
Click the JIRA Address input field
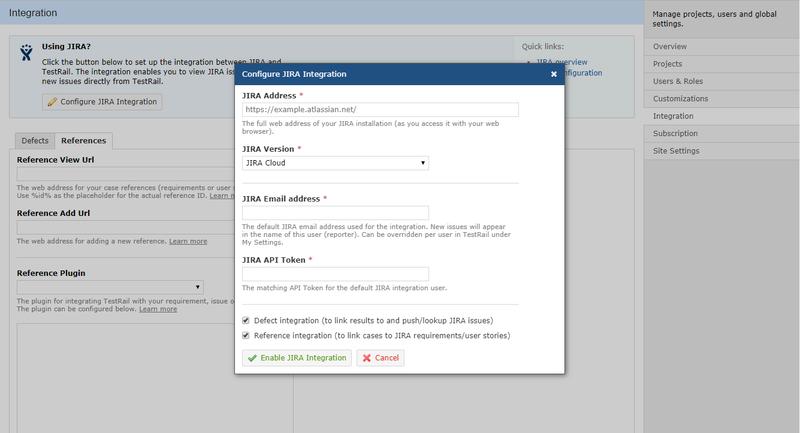pyautogui.click(x=380, y=109)
